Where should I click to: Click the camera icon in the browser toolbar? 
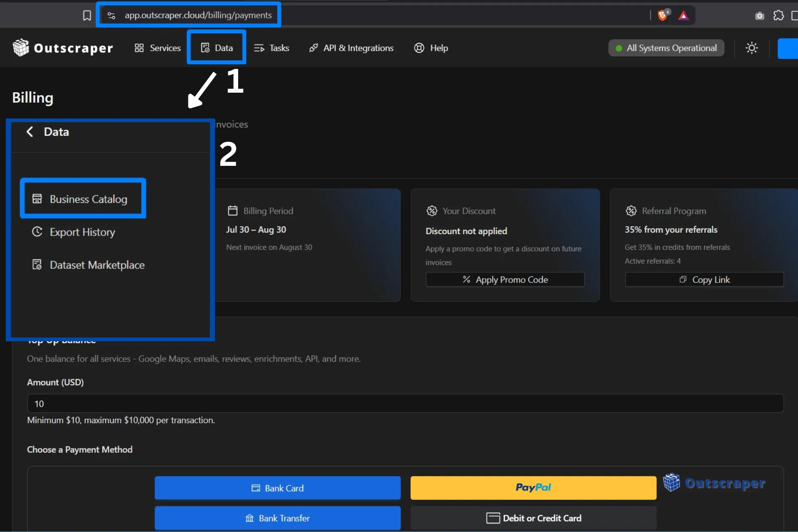coord(759,16)
